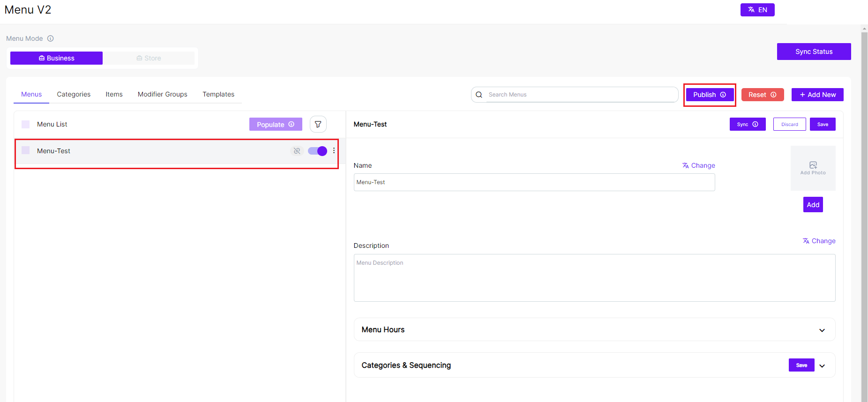Click the translate icon beside Description Change

point(806,241)
